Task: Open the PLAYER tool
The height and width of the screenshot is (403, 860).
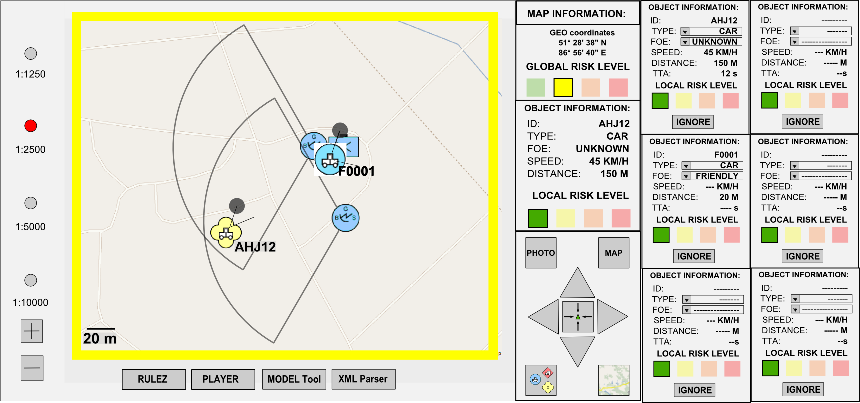Action: (x=223, y=379)
